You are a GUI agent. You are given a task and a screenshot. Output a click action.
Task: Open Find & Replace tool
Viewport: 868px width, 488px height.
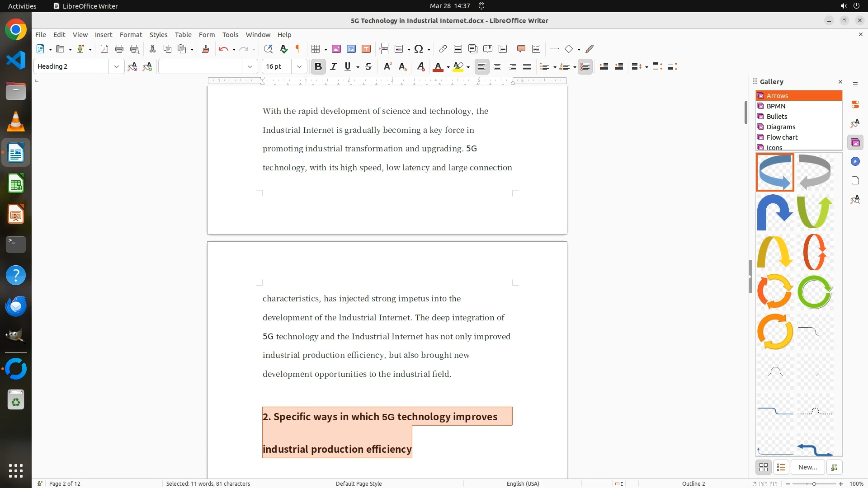point(268,49)
